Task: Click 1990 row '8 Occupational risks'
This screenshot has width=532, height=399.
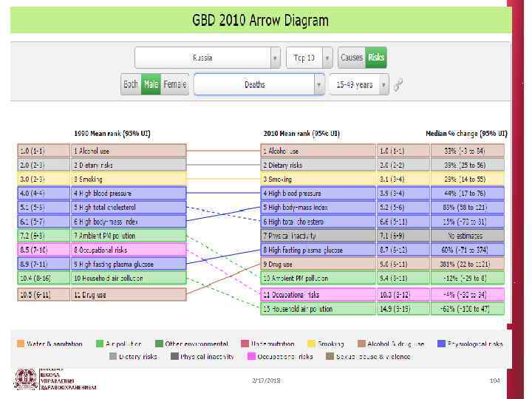Action: [129, 250]
